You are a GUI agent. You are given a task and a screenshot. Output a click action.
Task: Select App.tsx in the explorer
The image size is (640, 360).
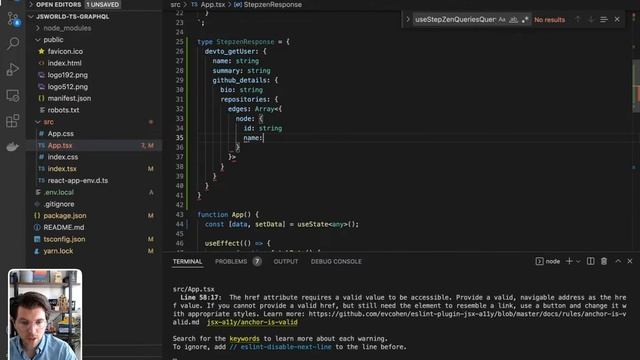[60, 146]
